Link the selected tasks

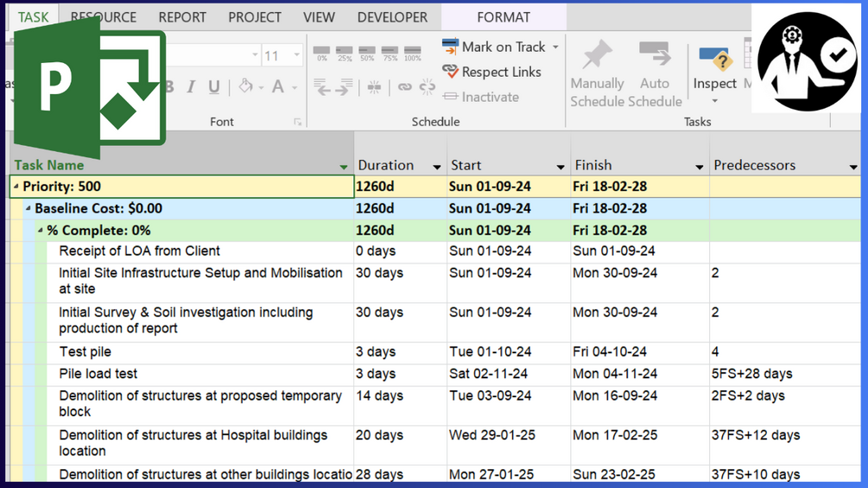pyautogui.click(x=405, y=87)
